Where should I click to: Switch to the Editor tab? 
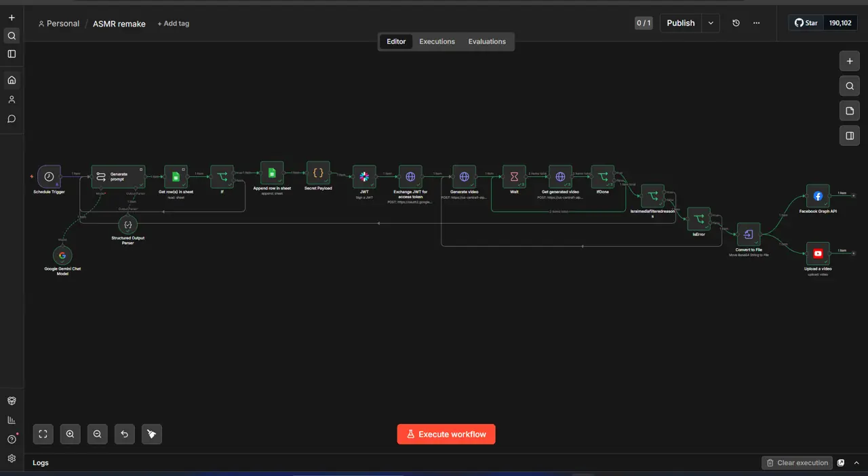(396, 41)
